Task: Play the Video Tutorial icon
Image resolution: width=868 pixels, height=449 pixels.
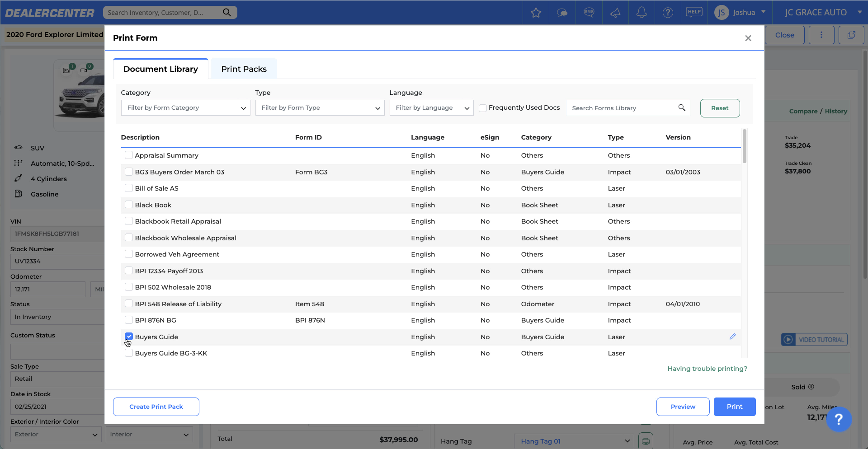Action: click(x=788, y=340)
